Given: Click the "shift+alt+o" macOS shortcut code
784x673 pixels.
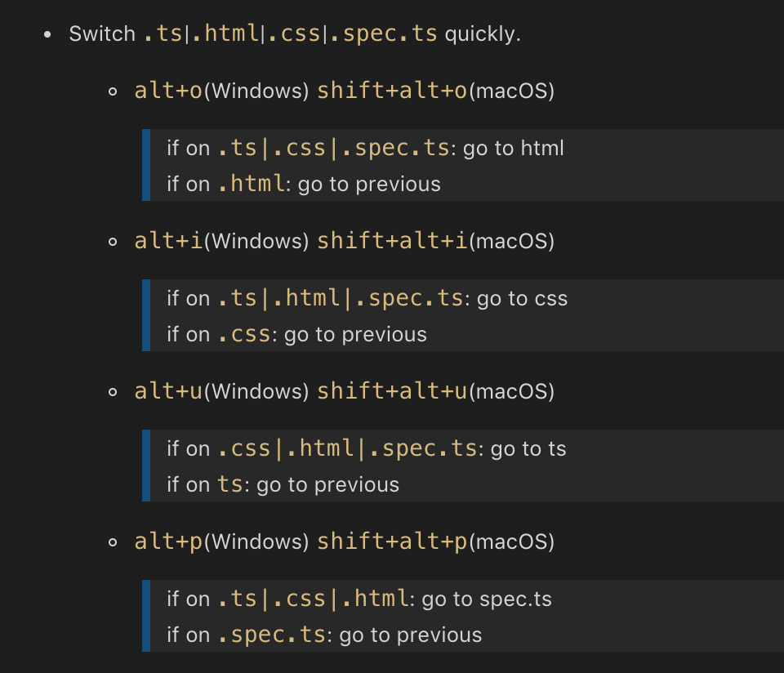Looking at the screenshot, I should point(392,91).
